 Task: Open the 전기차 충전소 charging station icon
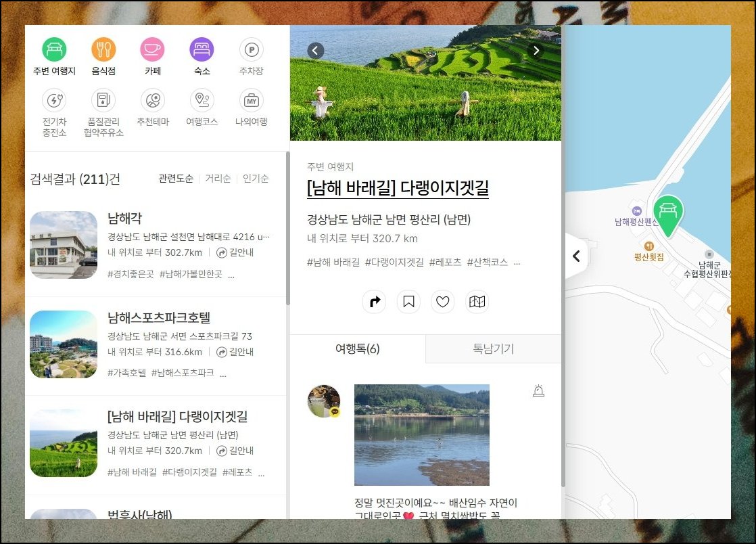click(55, 100)
